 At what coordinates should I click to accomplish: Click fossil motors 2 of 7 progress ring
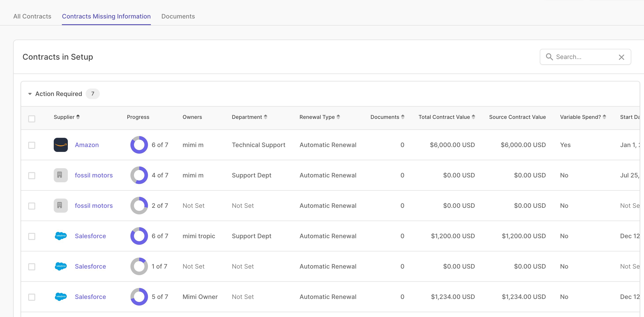coord(139,206)
